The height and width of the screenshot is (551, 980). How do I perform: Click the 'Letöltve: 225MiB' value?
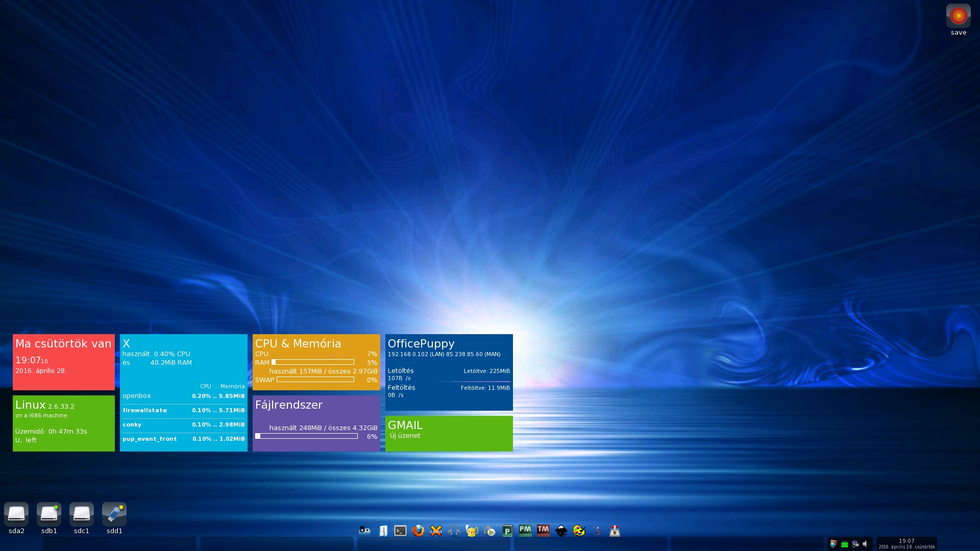pos(486,371)
